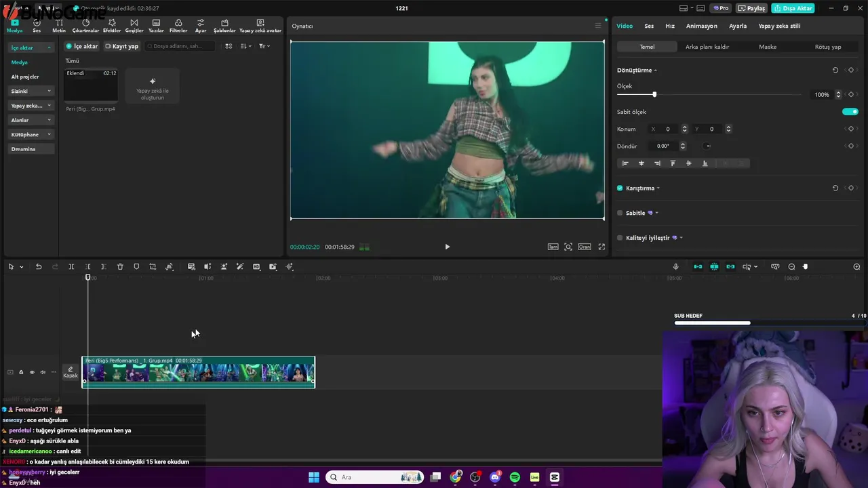This screenshot has width=868, height=488.
Task: Delete the selected clip with trash icon
Action: [120, 266]
